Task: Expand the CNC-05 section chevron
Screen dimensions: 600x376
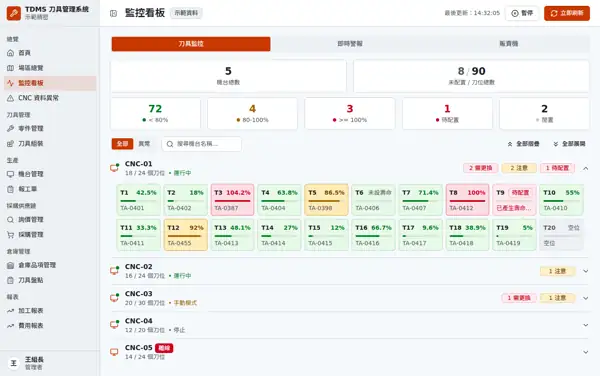Action: (585, 352)
